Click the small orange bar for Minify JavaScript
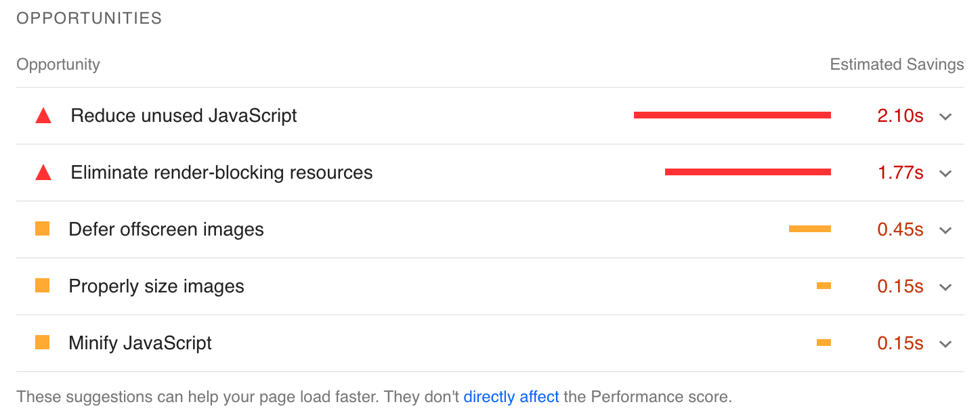 (824, 343)
